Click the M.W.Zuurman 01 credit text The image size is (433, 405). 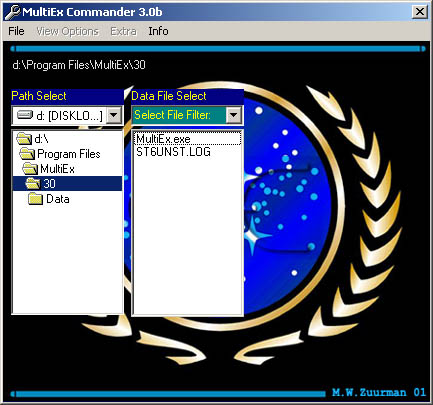(379, 392)
